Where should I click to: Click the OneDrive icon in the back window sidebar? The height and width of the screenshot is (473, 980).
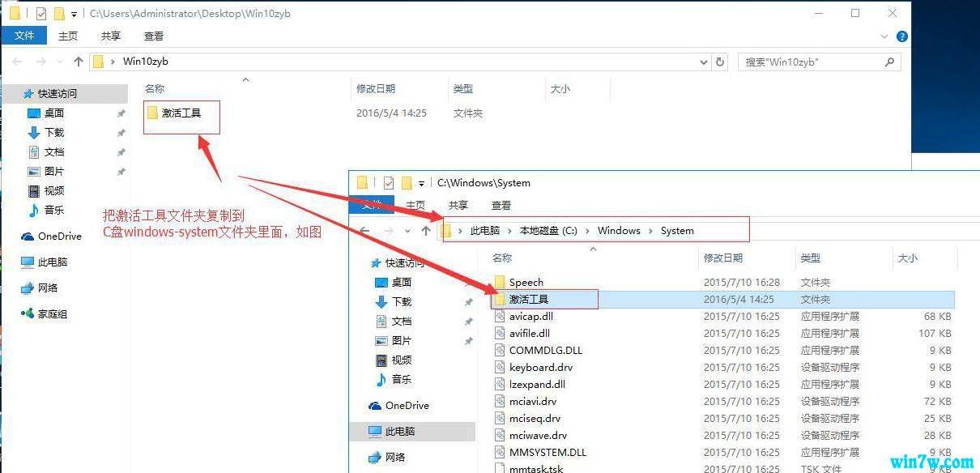28,236
